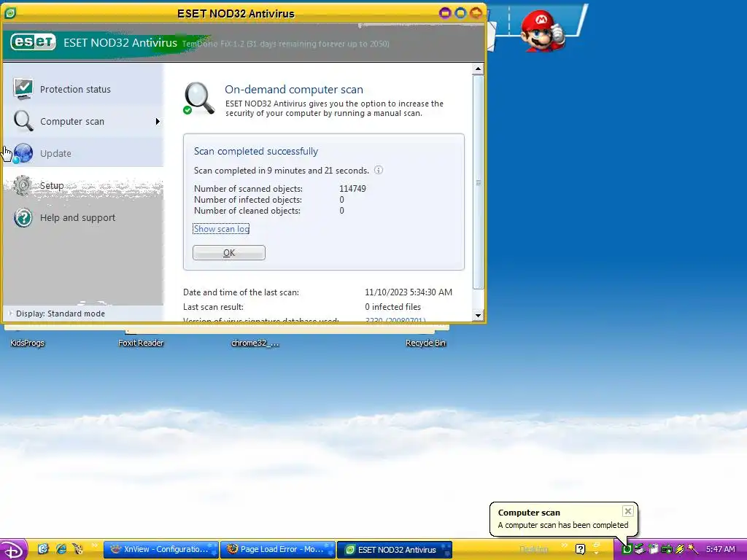Open the Protection status section
Screen dimensions: 747x560
(83, 89)
